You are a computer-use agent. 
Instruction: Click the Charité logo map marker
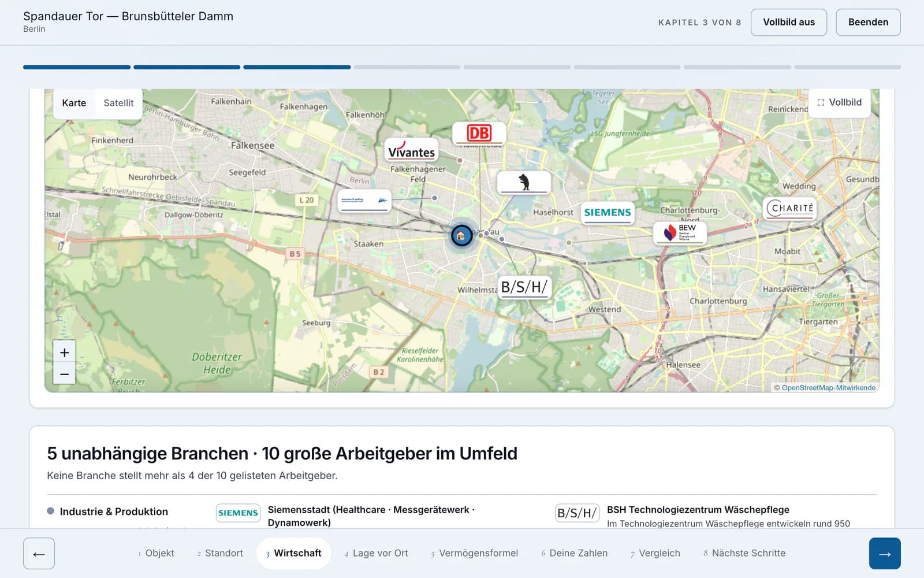pos(790,208)
